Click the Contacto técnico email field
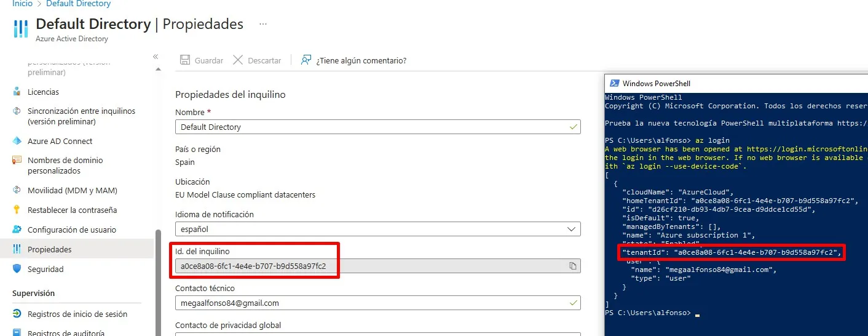This screenshot has height=336, width=868. coord(372,303)
